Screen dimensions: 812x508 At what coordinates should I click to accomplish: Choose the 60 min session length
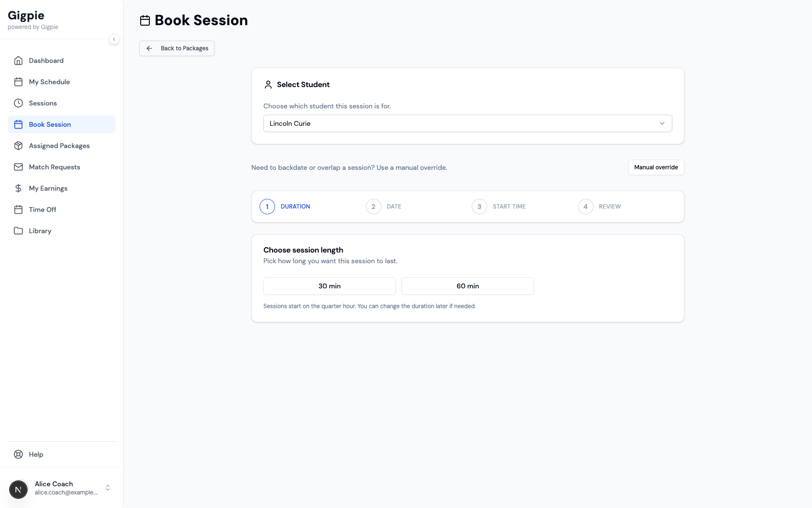tap(467, 286)
